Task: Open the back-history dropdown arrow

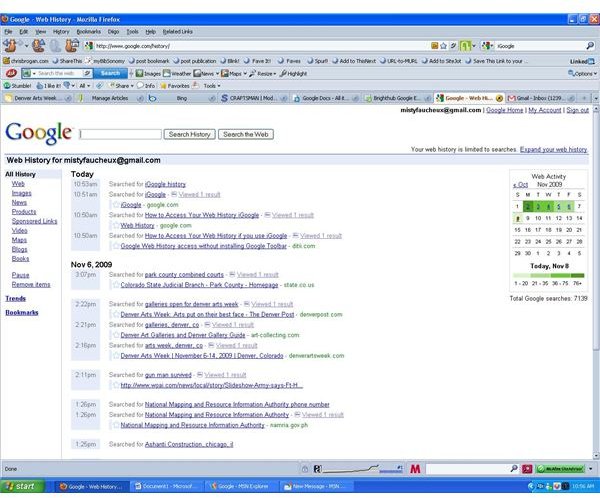Action: click(x=26, y=46)
